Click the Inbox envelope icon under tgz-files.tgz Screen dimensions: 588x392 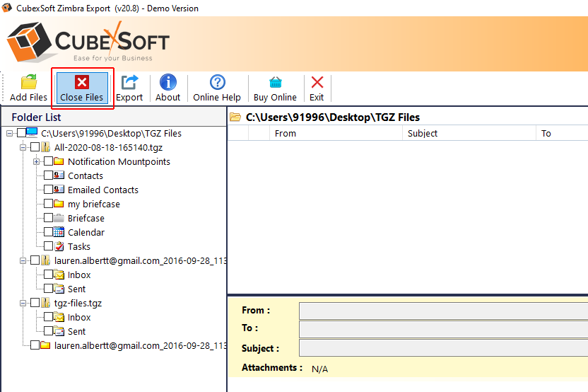[59, 317]
